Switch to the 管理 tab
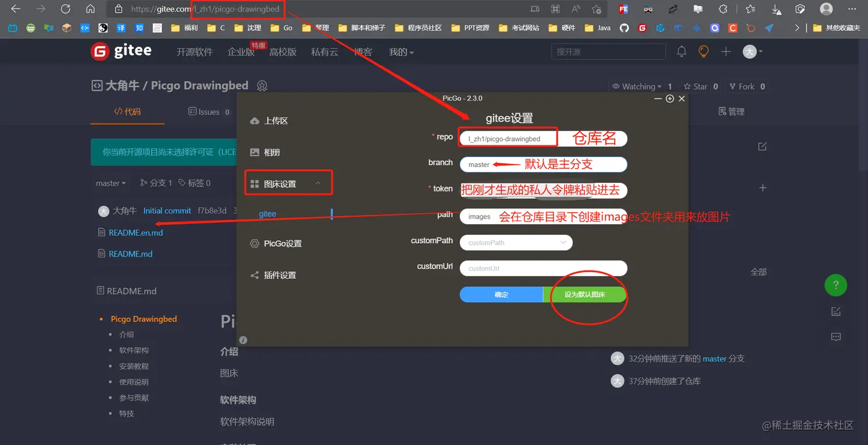868x445 pixels. [x=731, y=111]
